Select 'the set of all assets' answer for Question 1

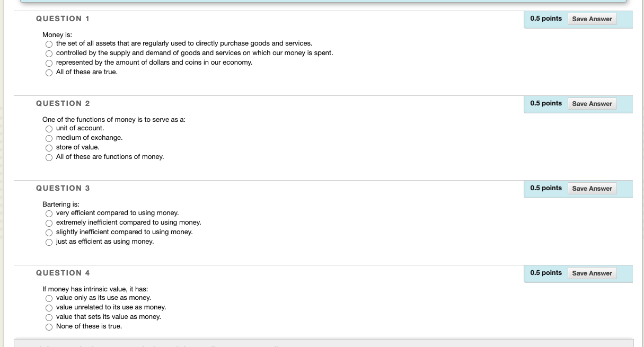click(49, 44)
